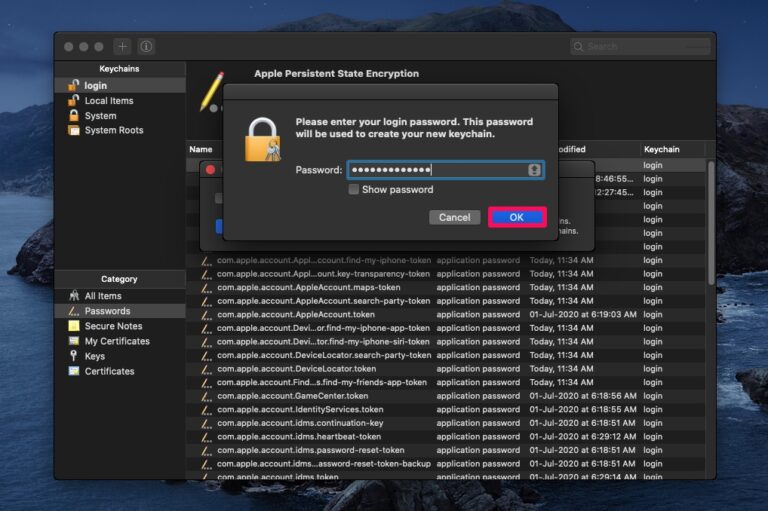The height and width of the screenshot is (511, 768).
Task: Select com.apple.account.AppleAccount.token row
Action: click(446, 315)
